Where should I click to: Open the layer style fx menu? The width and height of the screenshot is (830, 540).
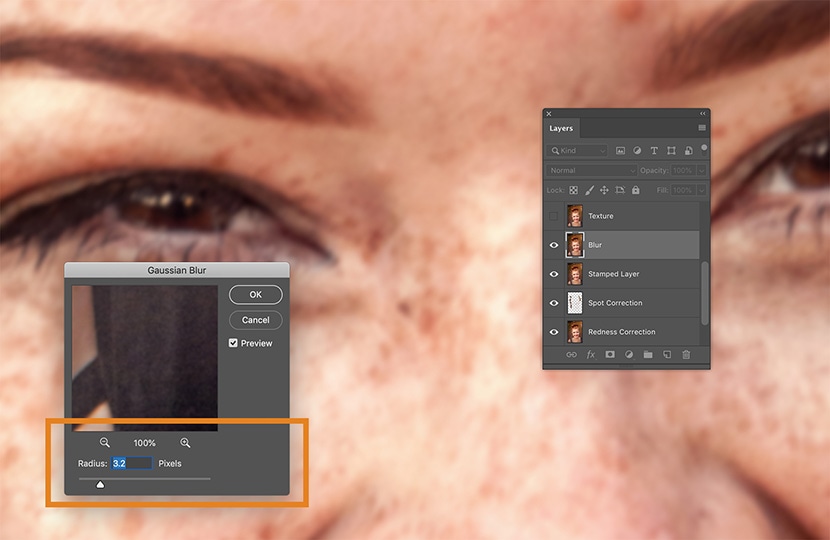click(591, 354)
